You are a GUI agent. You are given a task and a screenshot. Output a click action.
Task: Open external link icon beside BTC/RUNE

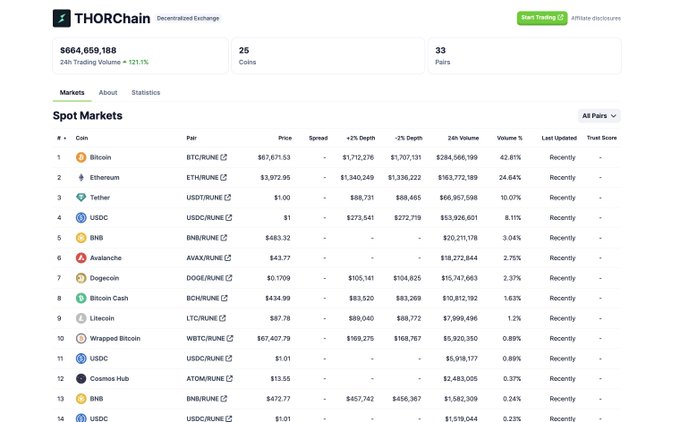(224, 157)
